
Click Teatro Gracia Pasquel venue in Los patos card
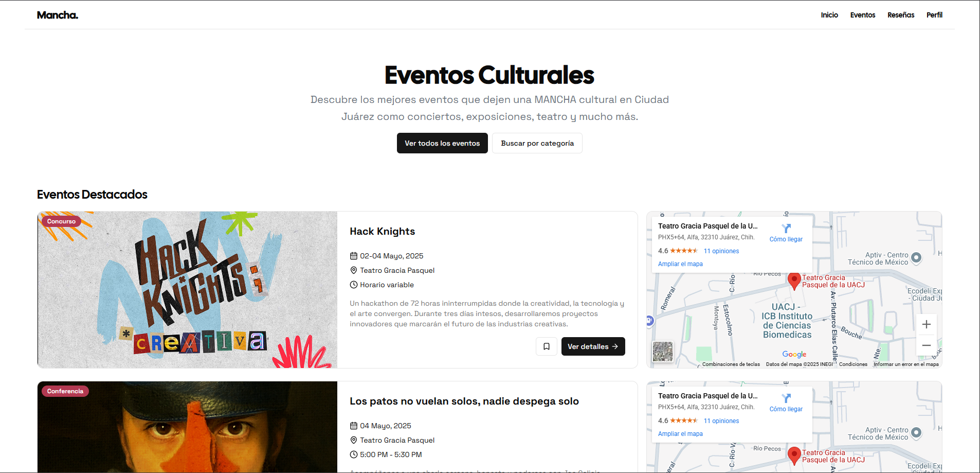(397, 440)
